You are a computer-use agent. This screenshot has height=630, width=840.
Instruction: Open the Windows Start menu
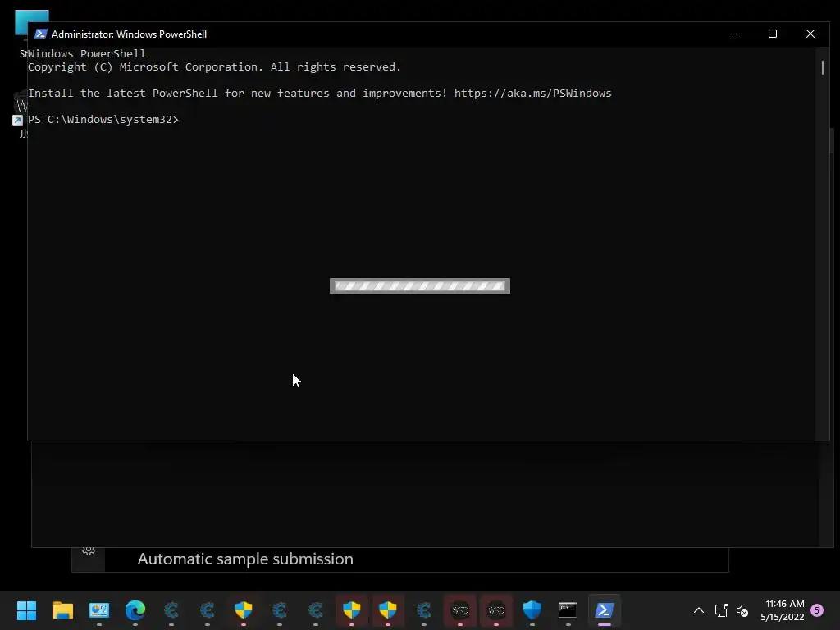tap(26, 609)
